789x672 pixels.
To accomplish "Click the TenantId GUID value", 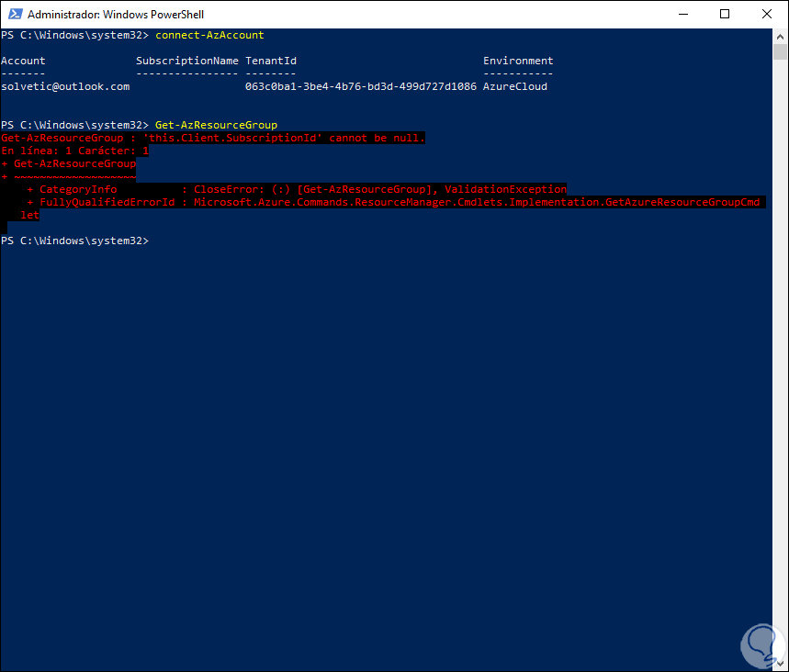I will [x=360, y=86].
